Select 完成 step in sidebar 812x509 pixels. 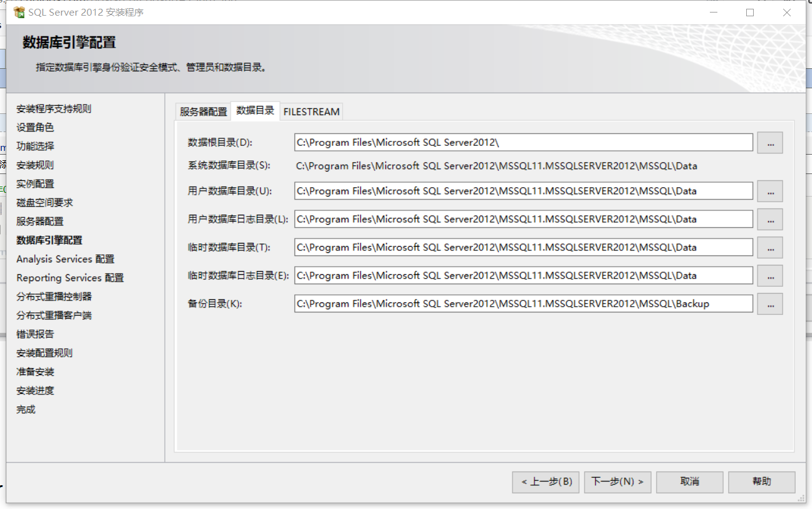pyautogui.click(x=26, y=409)
